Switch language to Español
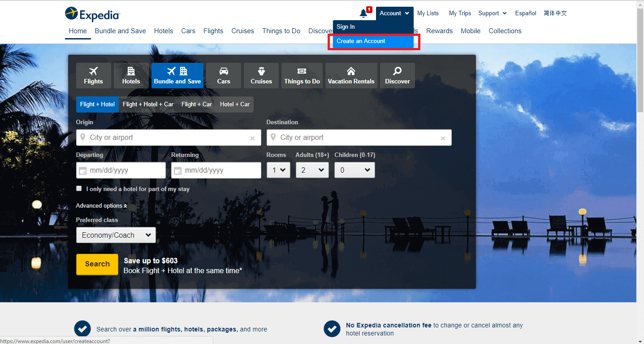Screen dimensions: 644x344 [x=526, y=13]
